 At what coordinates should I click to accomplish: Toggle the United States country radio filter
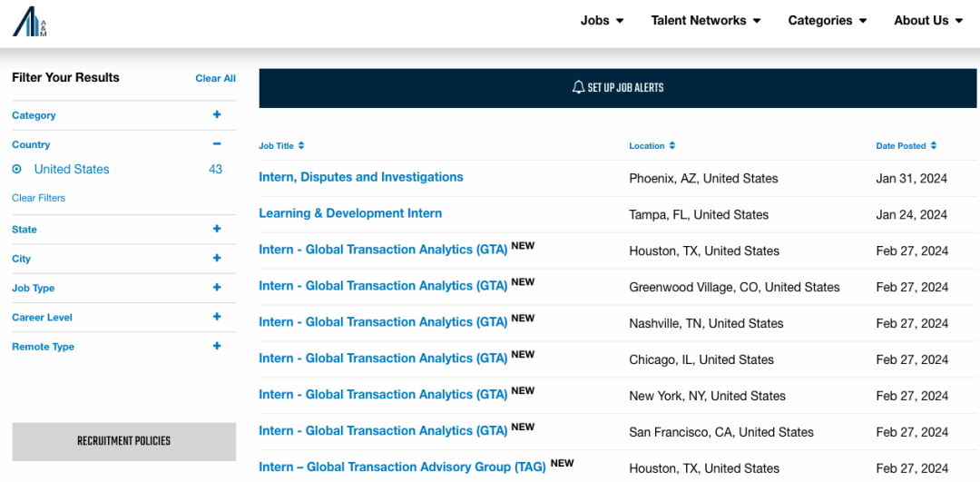point(17,170)
